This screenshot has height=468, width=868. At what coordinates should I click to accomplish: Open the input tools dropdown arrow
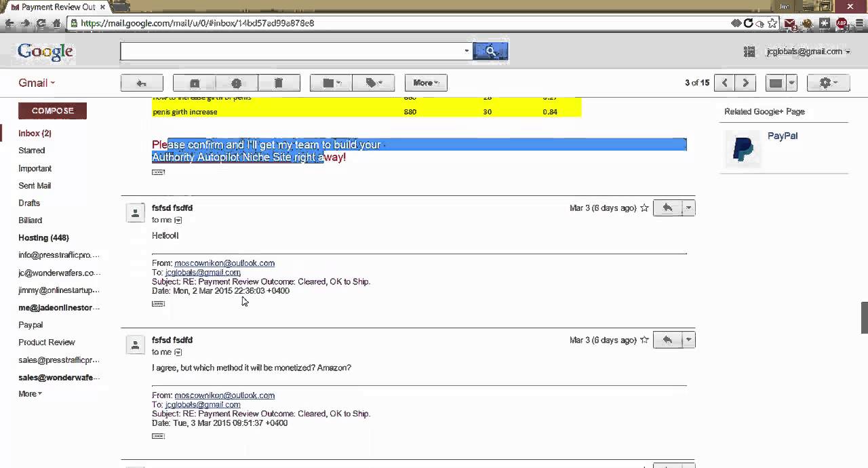(791, 83)
